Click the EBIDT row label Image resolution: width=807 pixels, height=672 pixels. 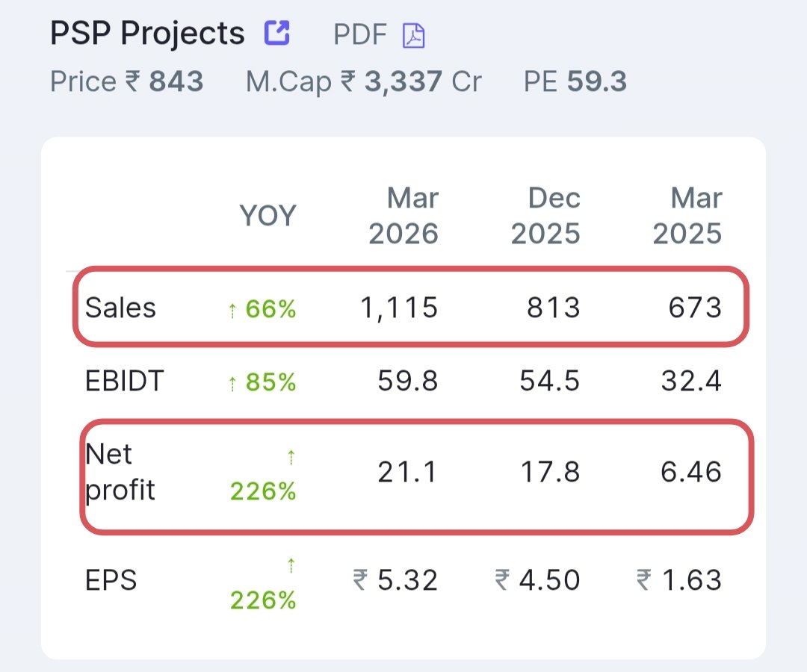click(125, 381)
